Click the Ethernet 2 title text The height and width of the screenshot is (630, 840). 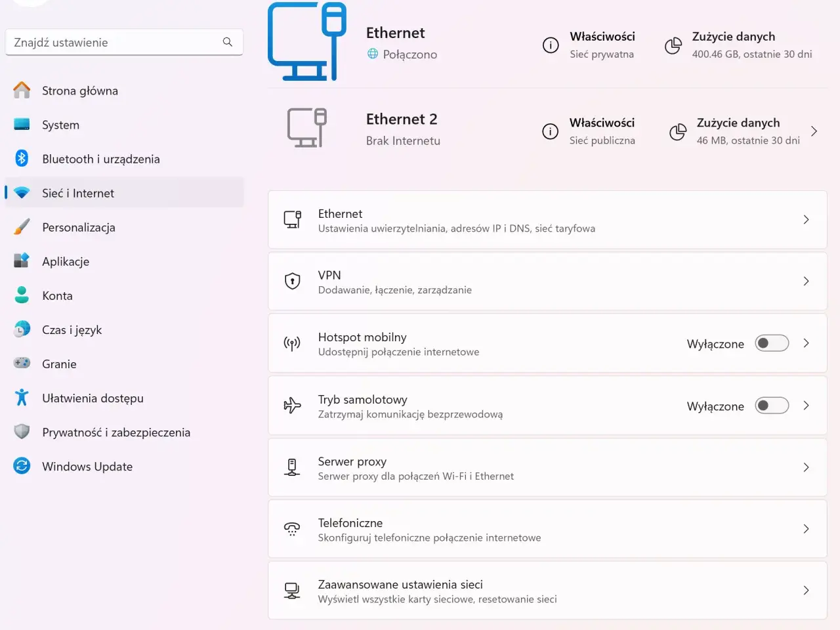coord(402,119)
